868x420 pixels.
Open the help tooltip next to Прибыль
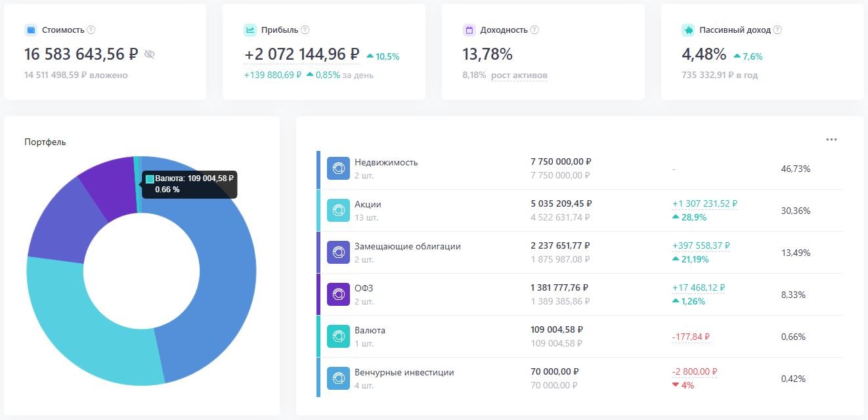[305, 30]
